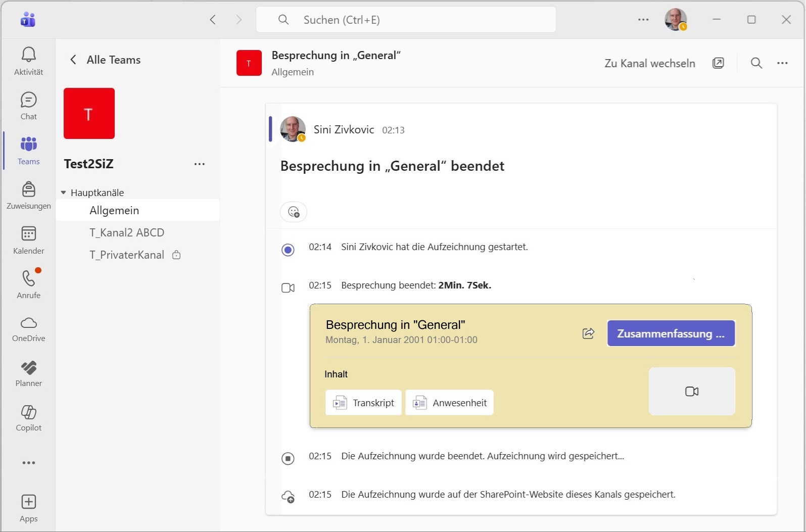Open the Transkript file
This screenshot has width=806, height=532.
click(363, 403)
